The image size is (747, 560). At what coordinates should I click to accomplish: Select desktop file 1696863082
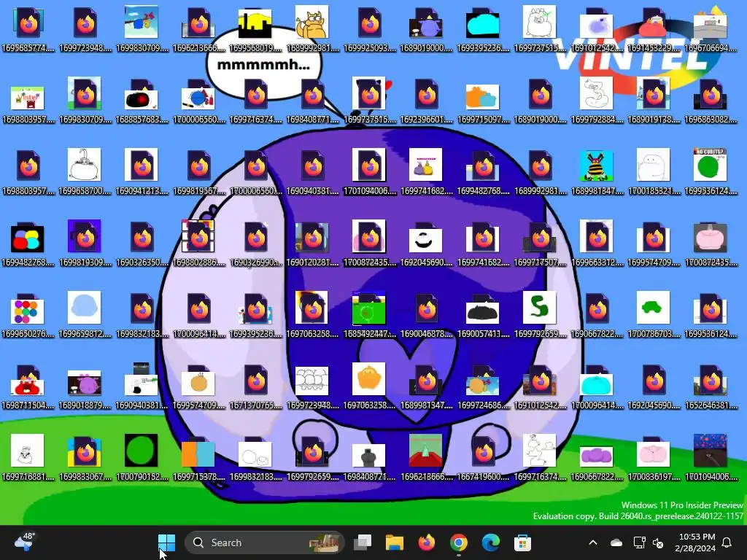711,100
